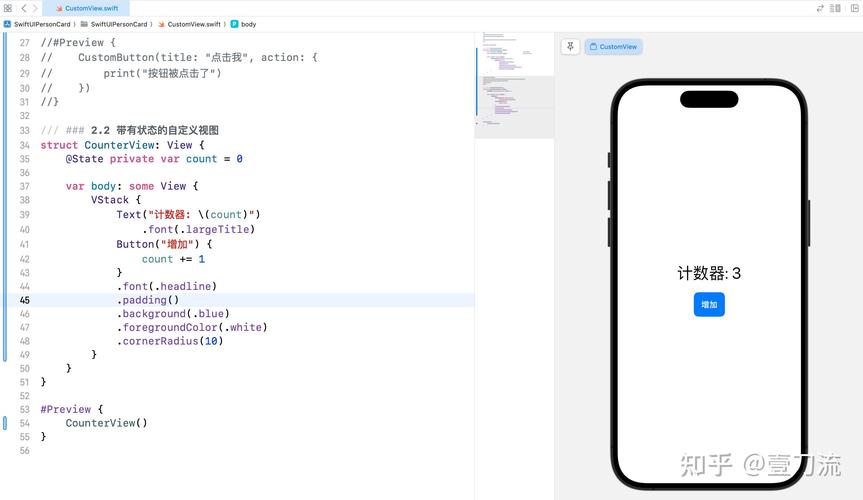Screen dimensions: 863x500
Task: Click the '.padding()' modifier line
Action: pyautogui.click(x=148, y=300)
